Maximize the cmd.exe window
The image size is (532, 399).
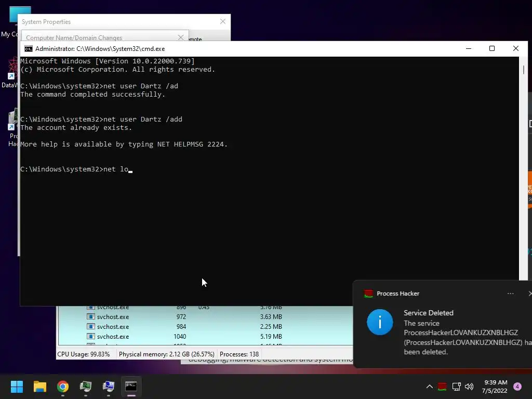(x=492, y=48)
